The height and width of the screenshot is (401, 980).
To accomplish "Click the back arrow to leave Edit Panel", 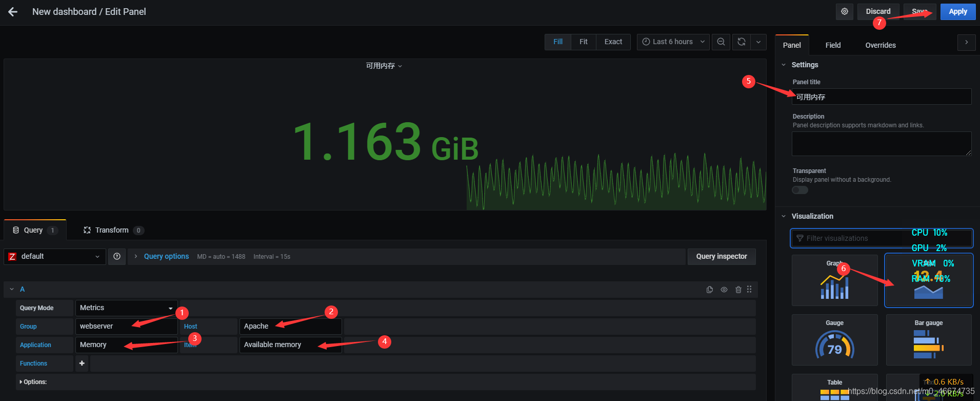I will point(13,12).
